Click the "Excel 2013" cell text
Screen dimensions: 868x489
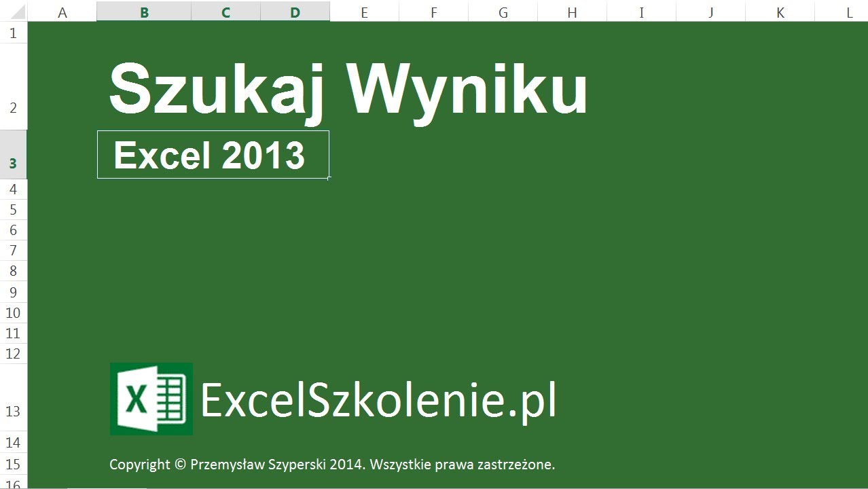coord(209,156)
